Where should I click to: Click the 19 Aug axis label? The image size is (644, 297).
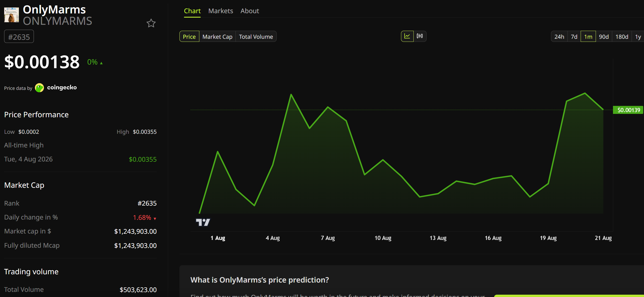coord(548,238)
